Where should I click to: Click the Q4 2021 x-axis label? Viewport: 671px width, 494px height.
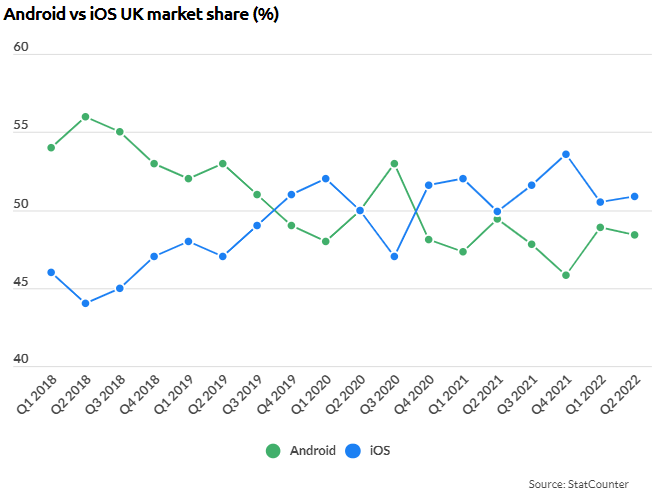point(551,394)
